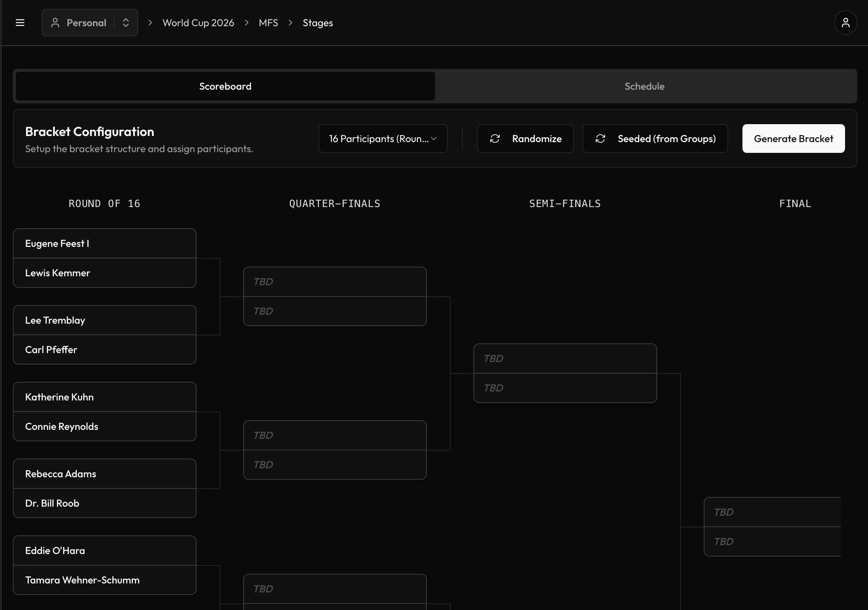Expand the Personal workspace switcher chevrons
This screenshot has width=868, height=610.
click(126, 23)
